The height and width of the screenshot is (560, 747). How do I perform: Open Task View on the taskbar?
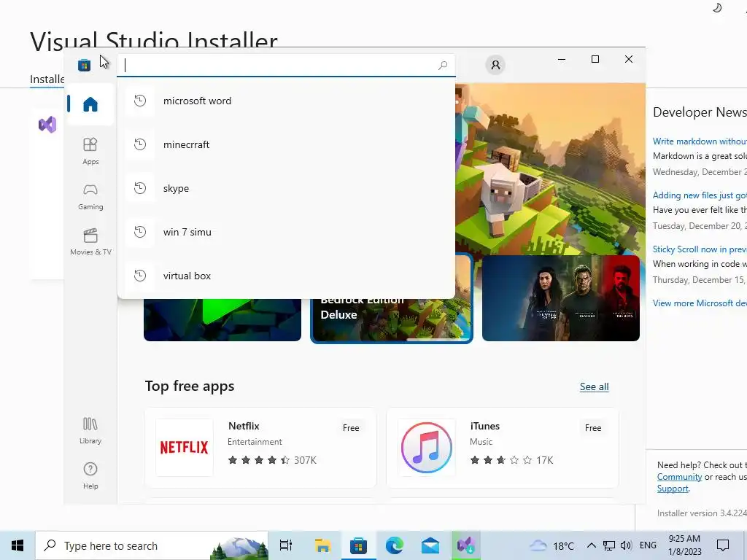(286, 545)
